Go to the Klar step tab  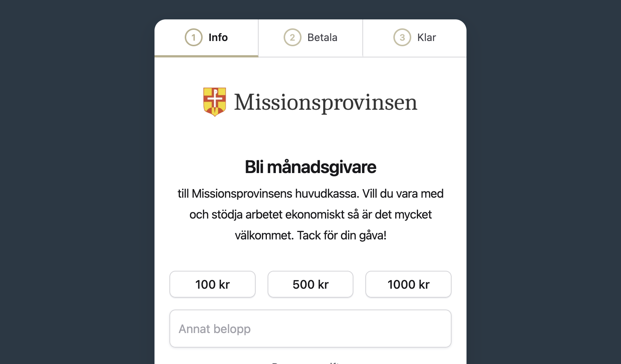point(426,37)
